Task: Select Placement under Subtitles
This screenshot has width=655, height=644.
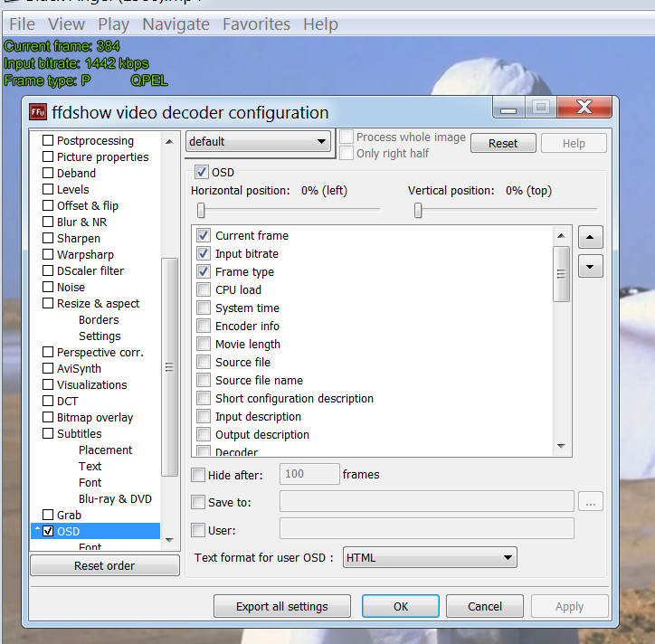Action: pos(105,450)
